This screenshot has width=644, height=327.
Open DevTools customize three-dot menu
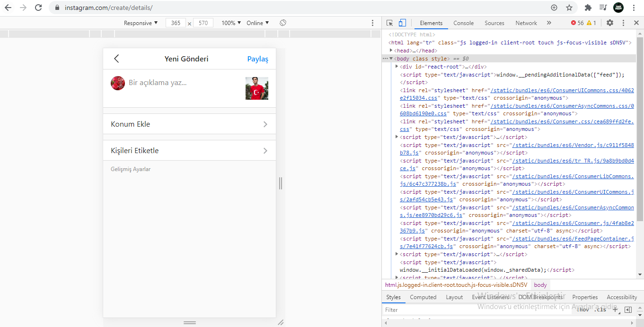(624, 23)
